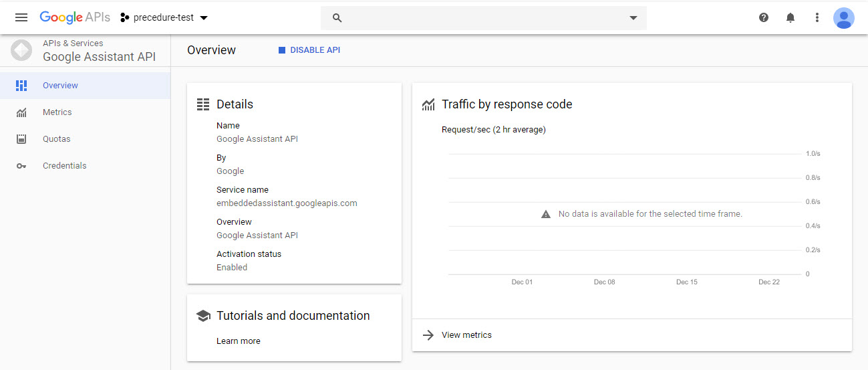Image resolution: width=868 pixels, height=370 pixels.
Task: Open Metrics in the sidebar
Action: click(86, 112)
